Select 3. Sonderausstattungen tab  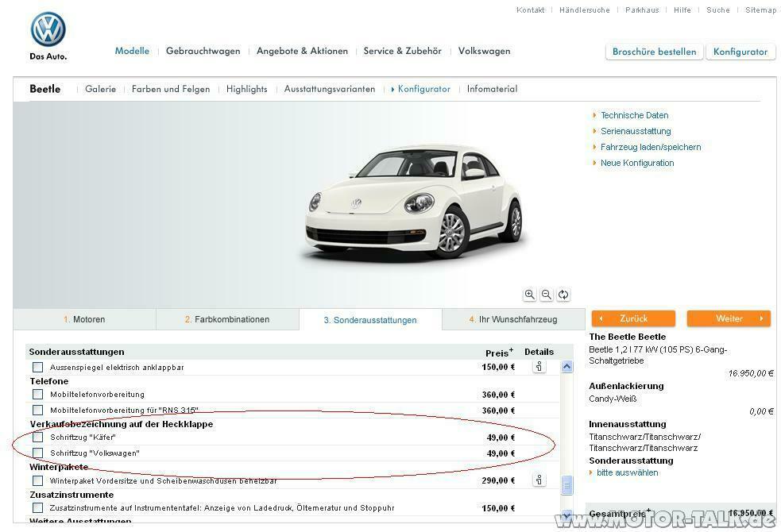pos(370,320)
